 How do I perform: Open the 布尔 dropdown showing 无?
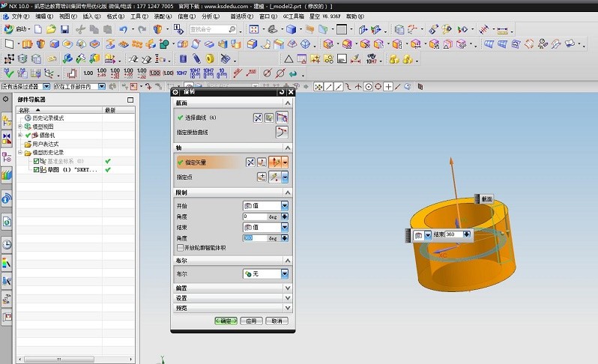pyautogui.click(x=265, y=273)
